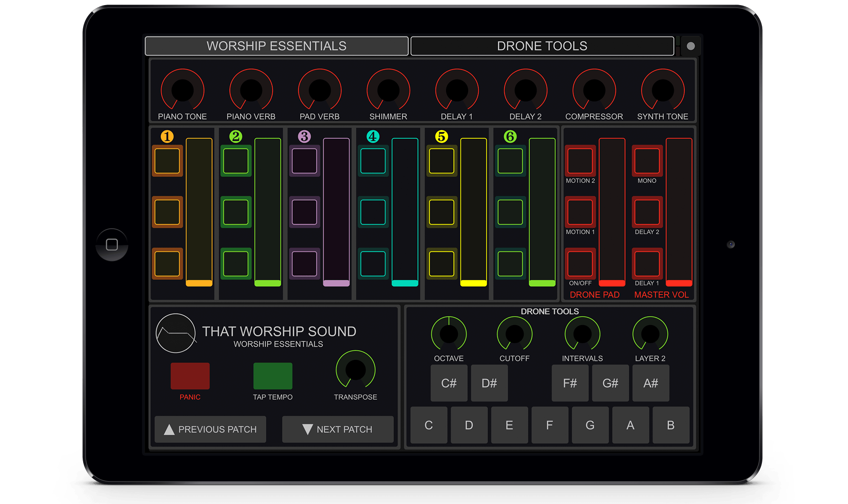Click the That Worship Sound logo
Screen dimensions: 848x504
pyautogui.click(x=176, y=333)
